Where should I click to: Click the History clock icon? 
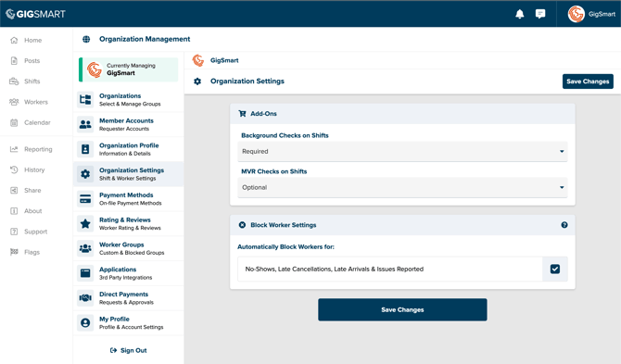coord(14,169)
